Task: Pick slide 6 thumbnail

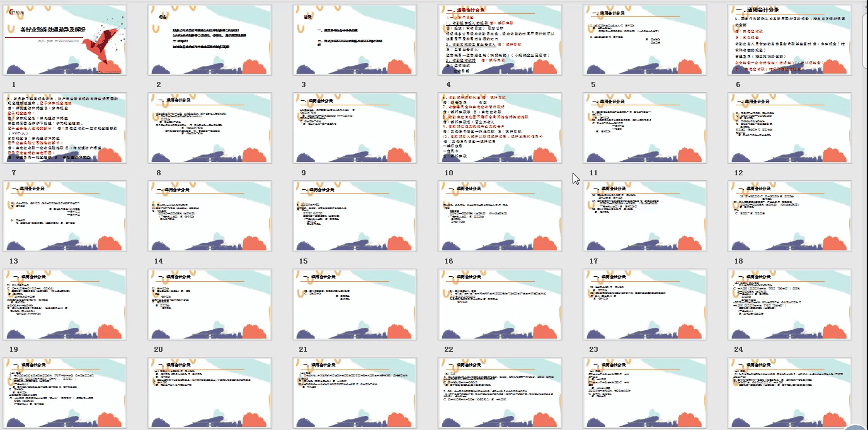Action: (x=790, y=40)
